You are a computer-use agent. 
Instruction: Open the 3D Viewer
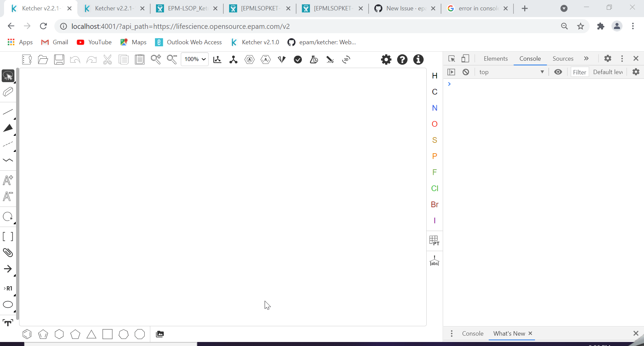(x=346, y=60)
